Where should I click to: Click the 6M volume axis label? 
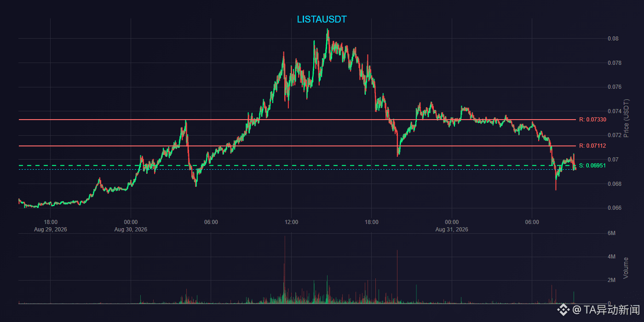[612, 234]
